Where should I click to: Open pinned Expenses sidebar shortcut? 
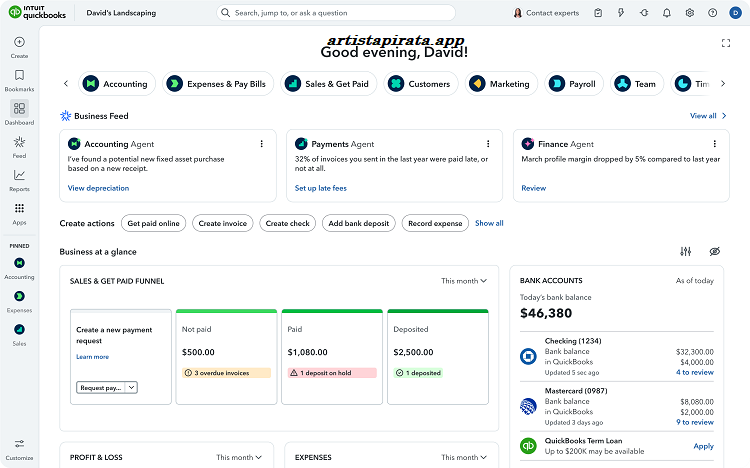tap(19, 302)
